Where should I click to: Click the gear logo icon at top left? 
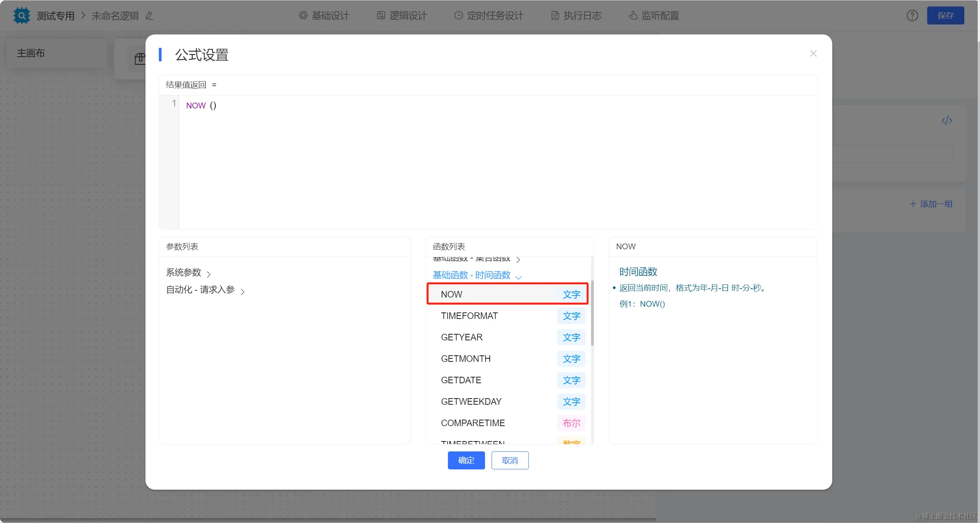tap(21, 16)
